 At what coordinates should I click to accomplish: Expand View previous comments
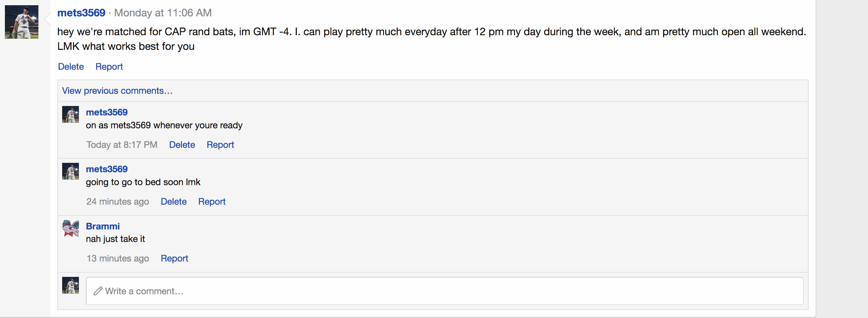pyautogui.click(x=117, y=91)
